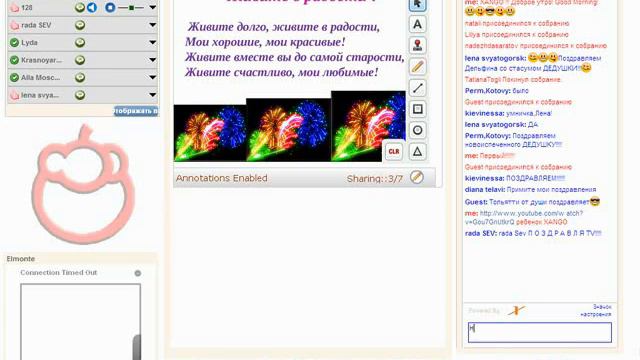Click 'kievinessa: ПОЗДРАВЛЯЕМ!!!!' chat message
Viewport: 640px width, 360px height.
(515, 178)
